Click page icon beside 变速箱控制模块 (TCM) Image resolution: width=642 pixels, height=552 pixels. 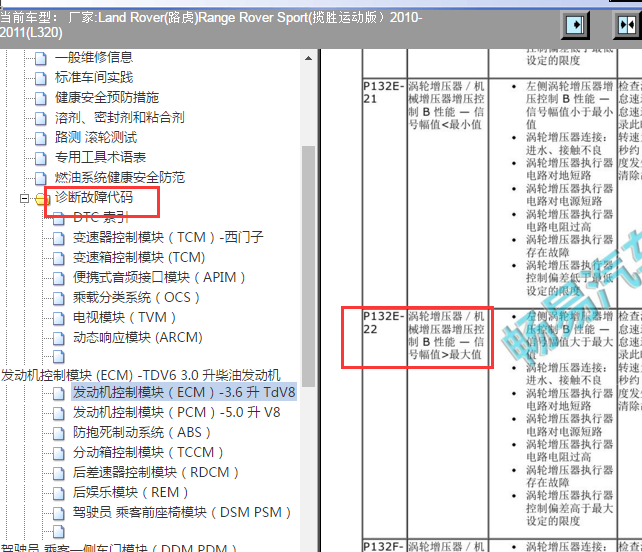pos(59,258)
